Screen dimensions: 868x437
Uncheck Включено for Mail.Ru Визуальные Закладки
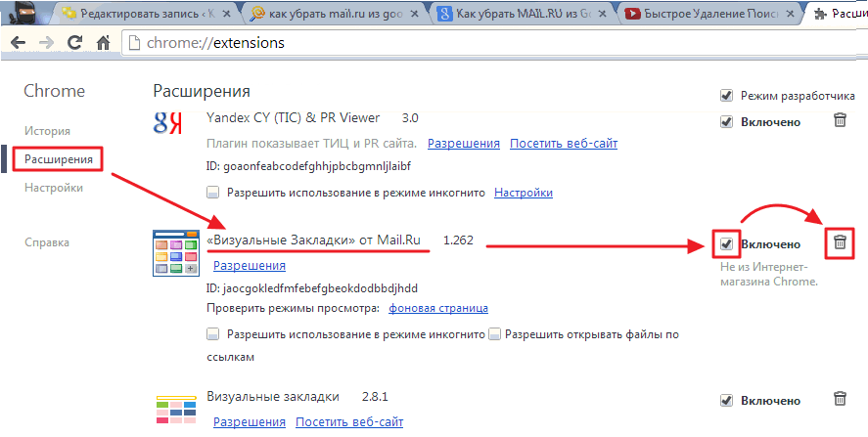pyautogui.click(x=727, y=244)
